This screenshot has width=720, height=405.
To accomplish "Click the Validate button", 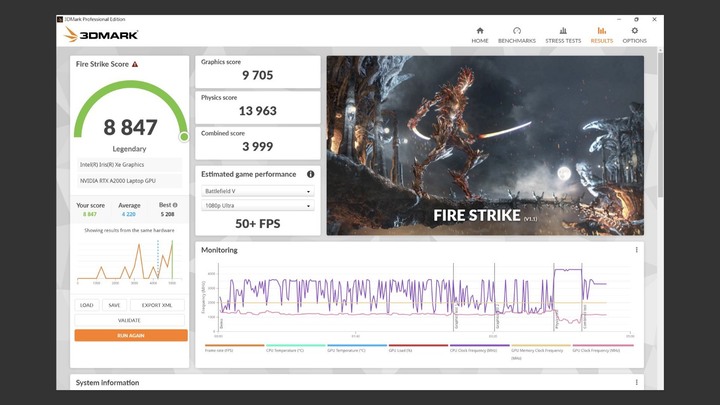I will [129, 320].
